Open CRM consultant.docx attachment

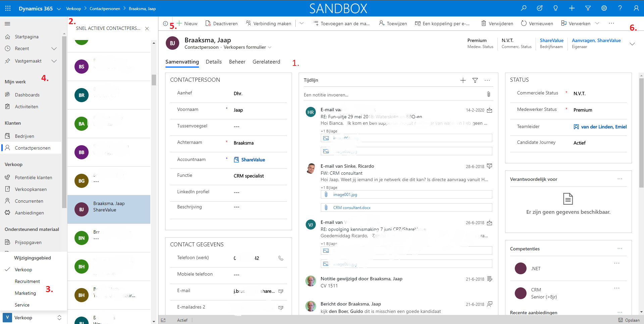point(352,208)
